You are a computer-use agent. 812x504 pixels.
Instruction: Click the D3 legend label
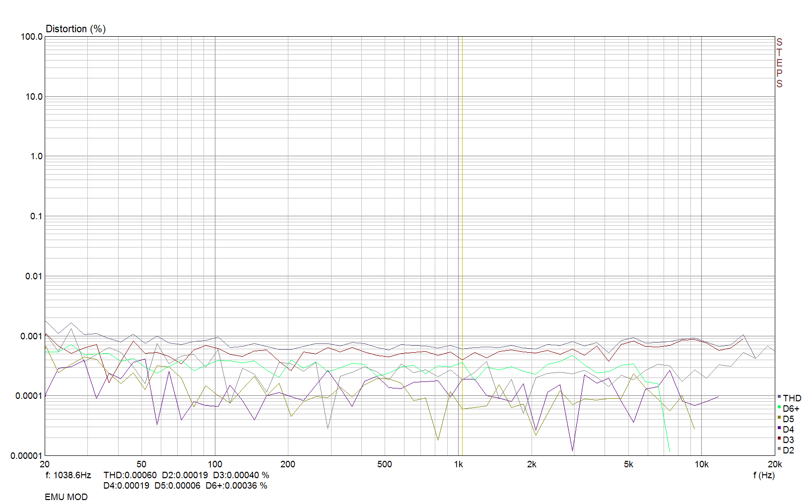tap(789, 440)
